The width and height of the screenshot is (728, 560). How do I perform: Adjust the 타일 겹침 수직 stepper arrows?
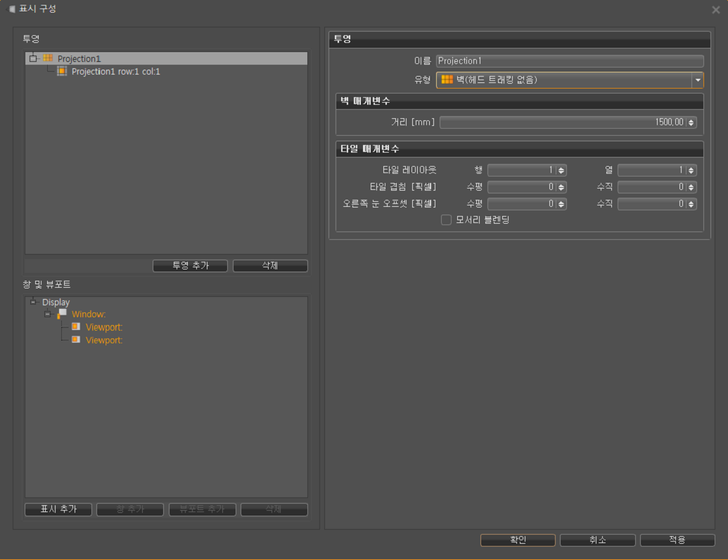[x=691, y=187]
